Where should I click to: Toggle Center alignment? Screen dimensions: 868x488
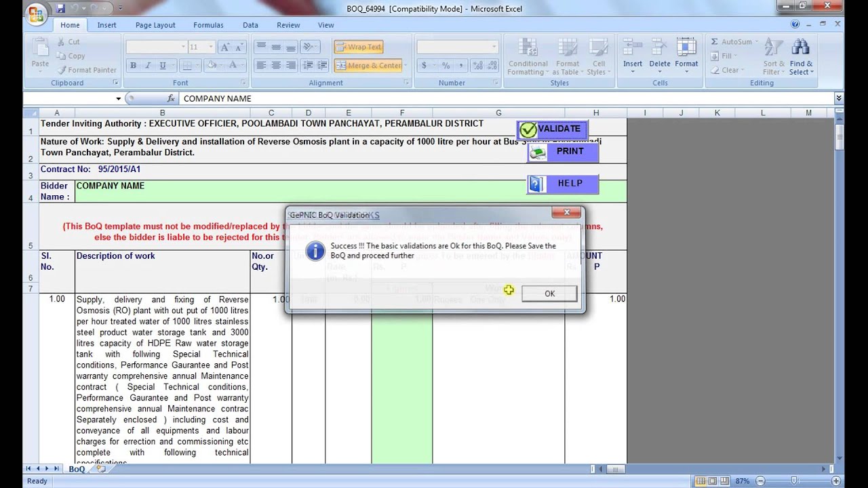point(276,66)
